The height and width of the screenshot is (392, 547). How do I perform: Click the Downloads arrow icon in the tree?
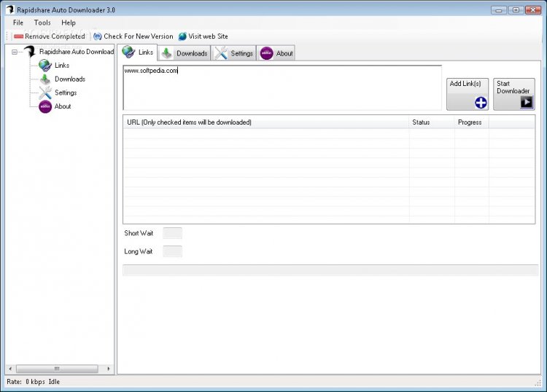(45, 79)
